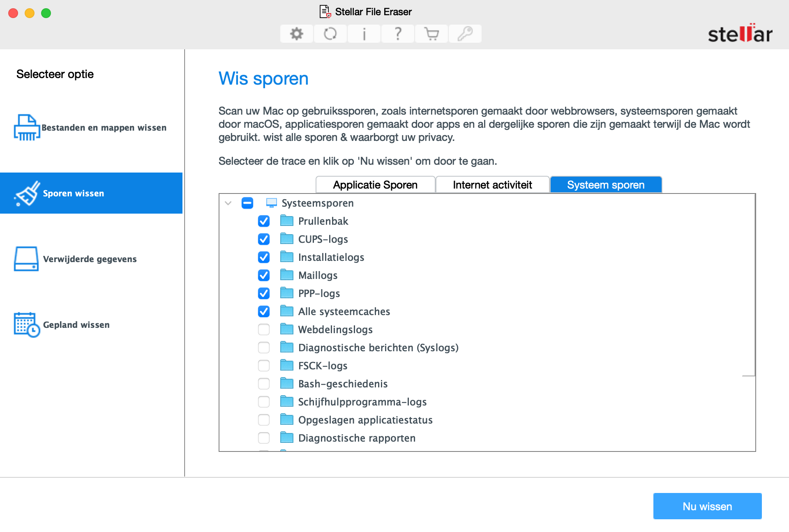This screenshot has height=532, width=789.
Task: Uncheck the Maillogs checkbox
Action: click(x=264, y=275)
